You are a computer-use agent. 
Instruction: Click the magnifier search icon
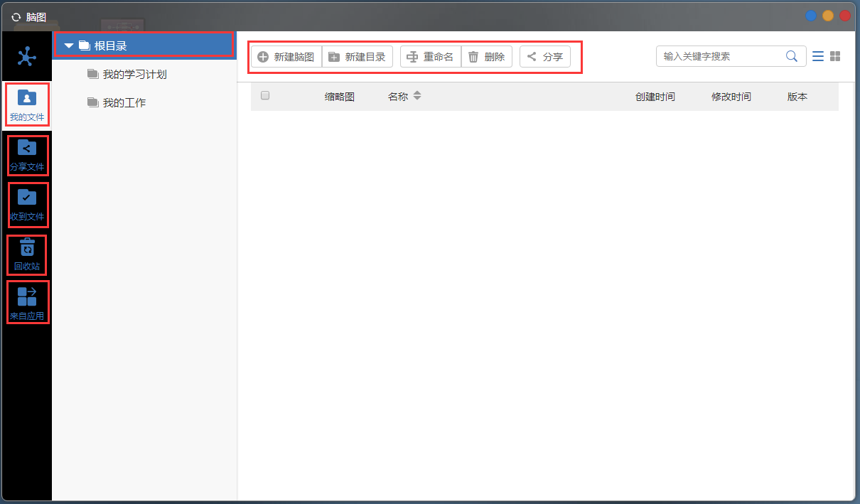click(x=792, y=56)
